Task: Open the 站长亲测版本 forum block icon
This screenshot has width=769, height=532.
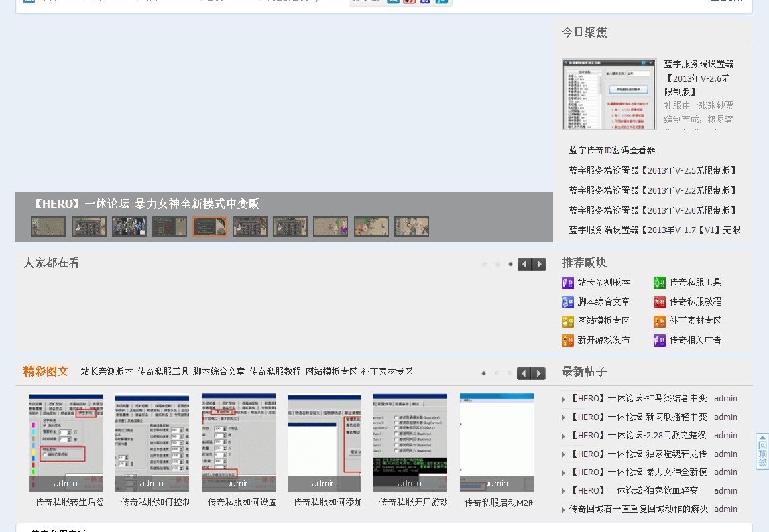Action: [567, 283]
